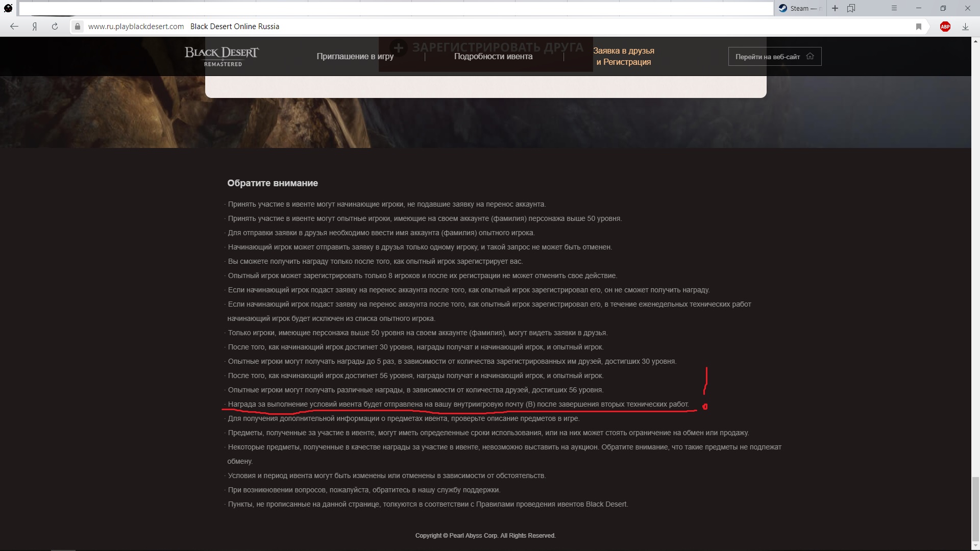980x551 pixels.
Task: Click line mentioning Правилами проведения ивентов
Action: pos(427,504)
